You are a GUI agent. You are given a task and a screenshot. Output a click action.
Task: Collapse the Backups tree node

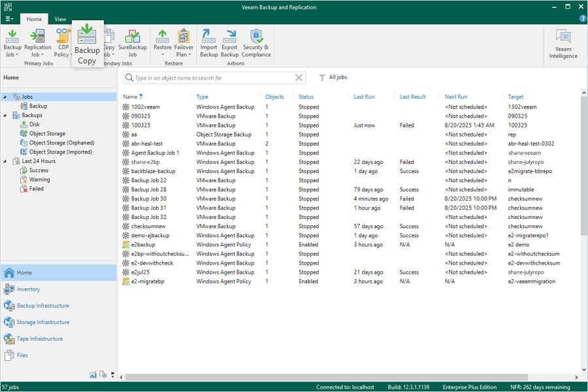click(x=5, y=115)
